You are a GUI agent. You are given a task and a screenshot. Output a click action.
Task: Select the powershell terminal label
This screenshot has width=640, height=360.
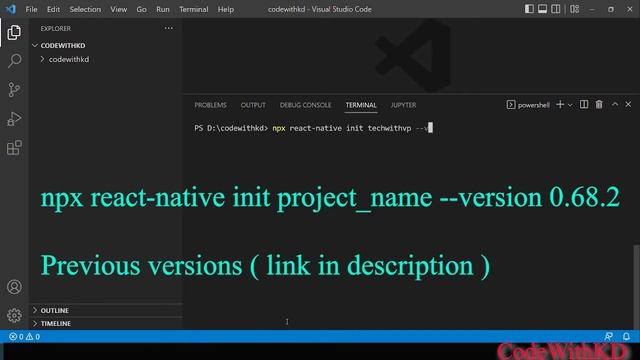[x=528, y=105]
